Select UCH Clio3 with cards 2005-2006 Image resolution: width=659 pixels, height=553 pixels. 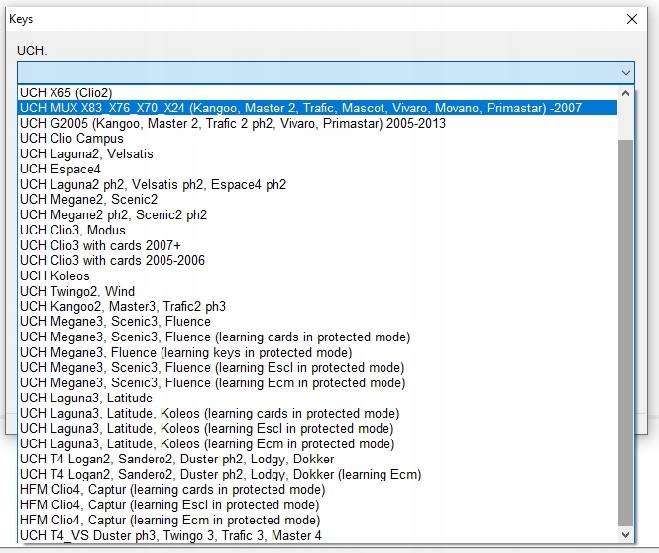(x=318, y=260)
